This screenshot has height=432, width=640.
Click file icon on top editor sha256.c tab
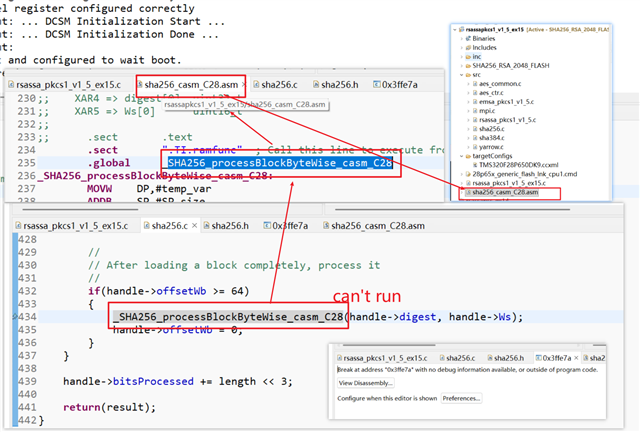[256, 84]
